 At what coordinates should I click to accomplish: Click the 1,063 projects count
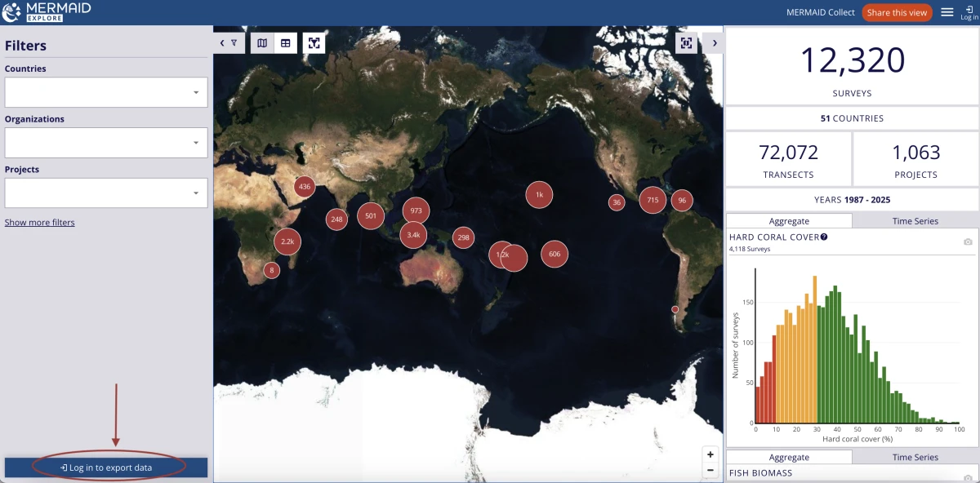915,152
